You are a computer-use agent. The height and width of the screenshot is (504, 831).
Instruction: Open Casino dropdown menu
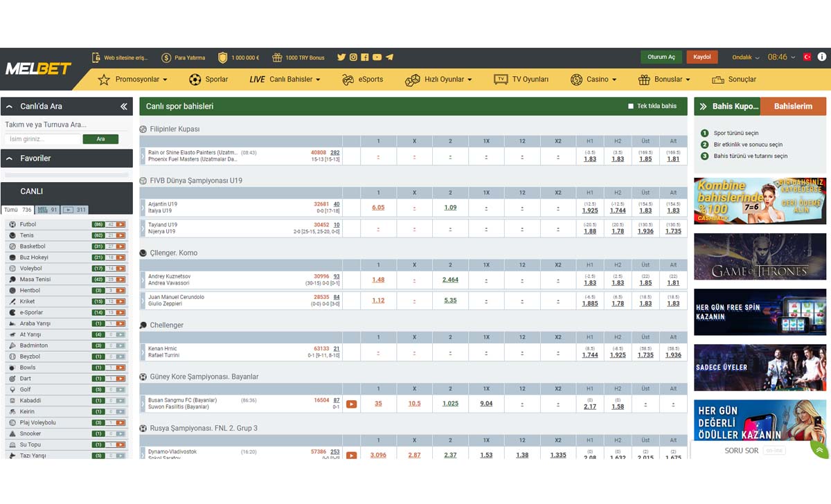[593, 80]
